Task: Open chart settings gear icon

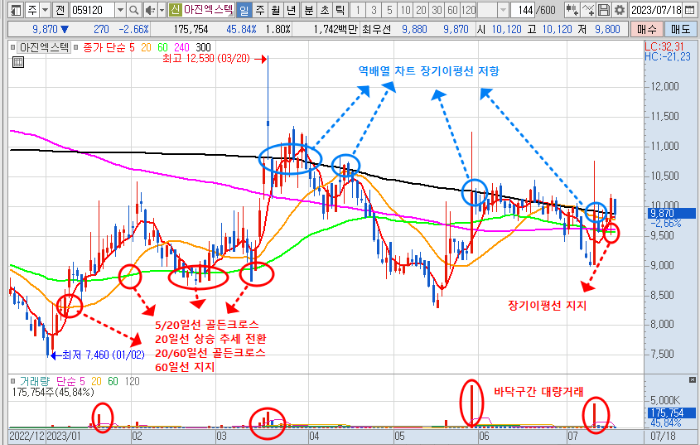Action: [x=619, y=10]
